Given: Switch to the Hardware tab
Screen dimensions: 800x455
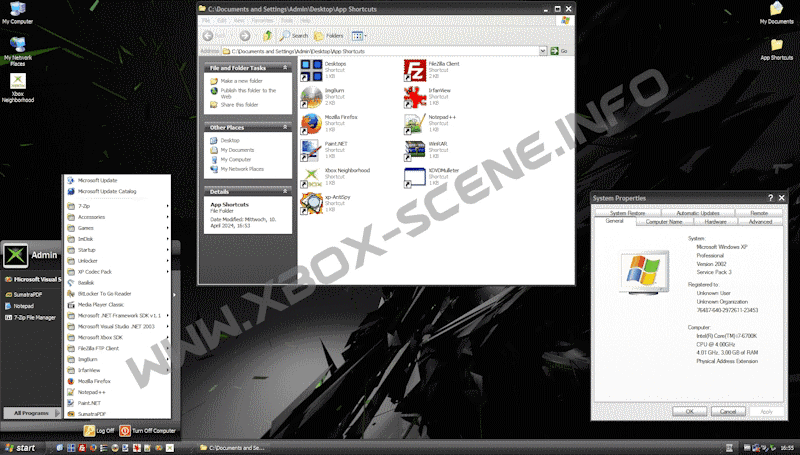Looking at the screenshot, I should (715, 221).
